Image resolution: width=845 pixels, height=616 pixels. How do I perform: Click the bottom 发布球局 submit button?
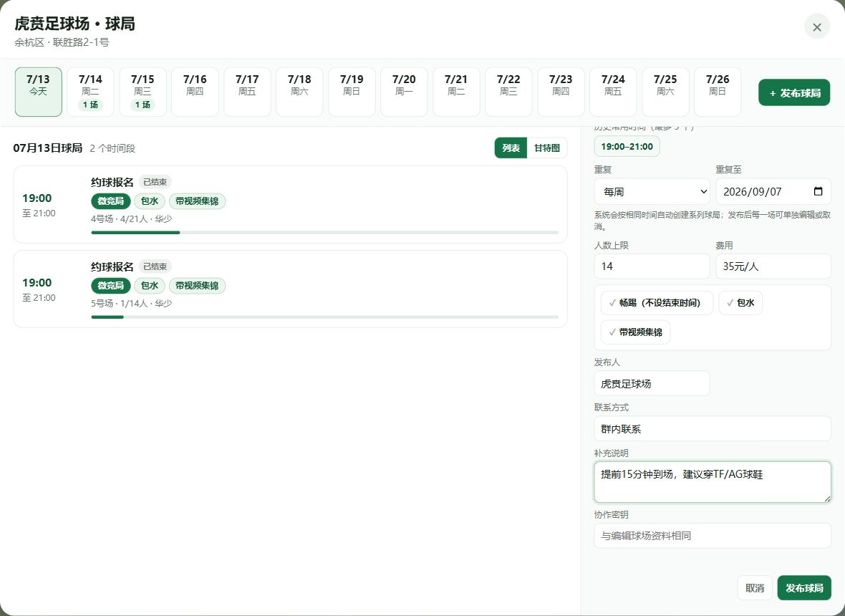(804, 588)
